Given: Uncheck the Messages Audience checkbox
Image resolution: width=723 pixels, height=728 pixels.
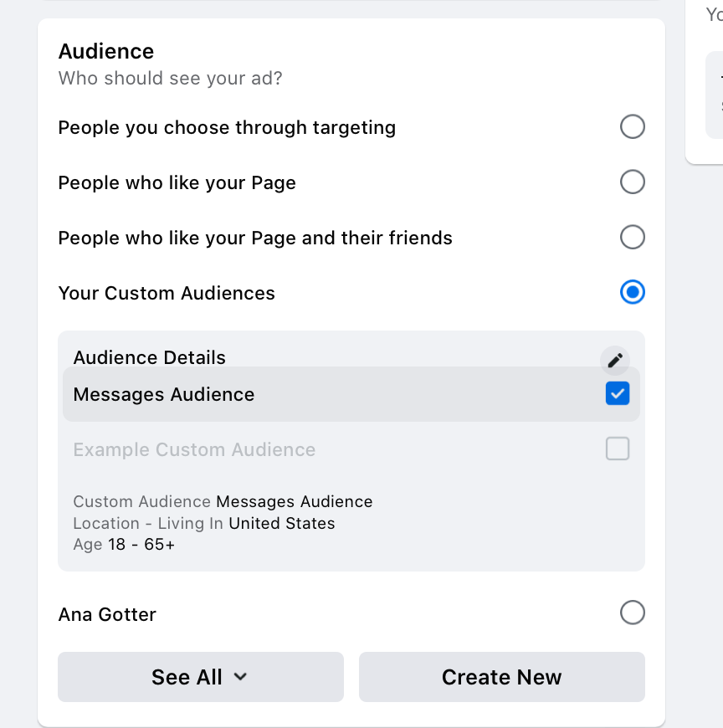Looking at the screenshot, I should click(x=618, y=394).
